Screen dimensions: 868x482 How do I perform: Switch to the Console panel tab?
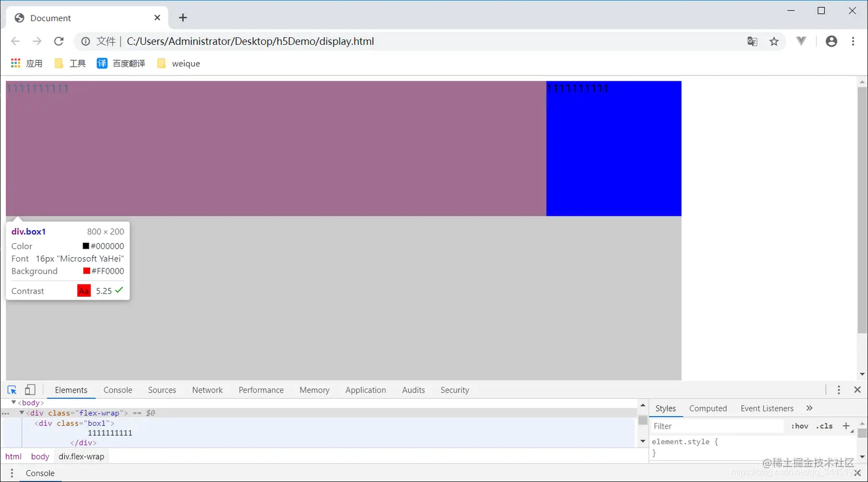tap(118, 390)
